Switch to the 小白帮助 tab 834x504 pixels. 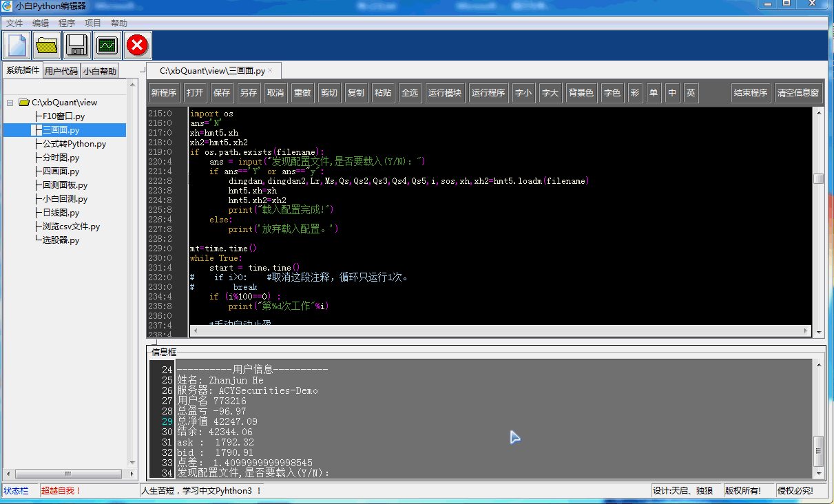100,71
